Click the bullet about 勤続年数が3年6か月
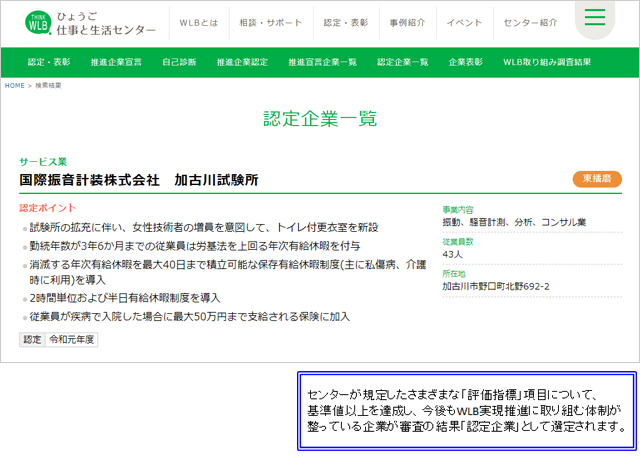The width and height of the screenshot is (640, 463). tap(195, 246)
